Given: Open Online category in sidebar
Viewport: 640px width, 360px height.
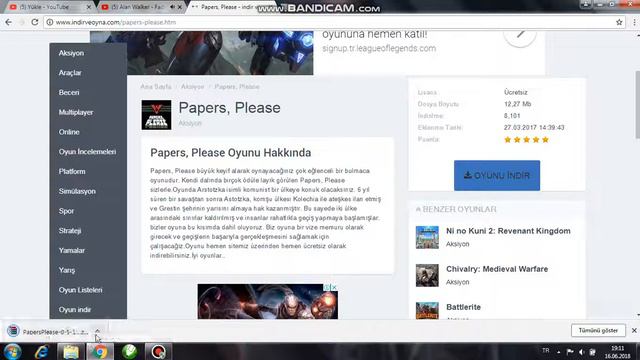Looking at the screenshot, I should click(69, 132).
